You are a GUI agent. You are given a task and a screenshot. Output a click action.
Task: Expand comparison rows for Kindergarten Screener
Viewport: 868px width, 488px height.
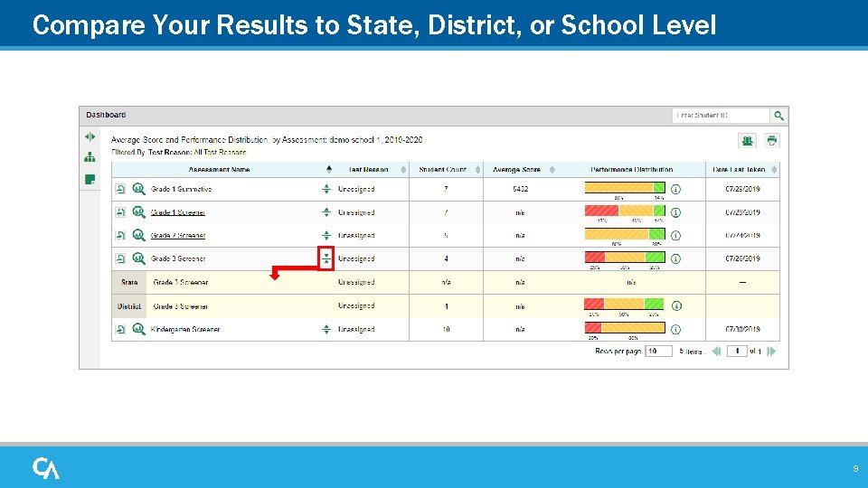[x=326, y=330]
